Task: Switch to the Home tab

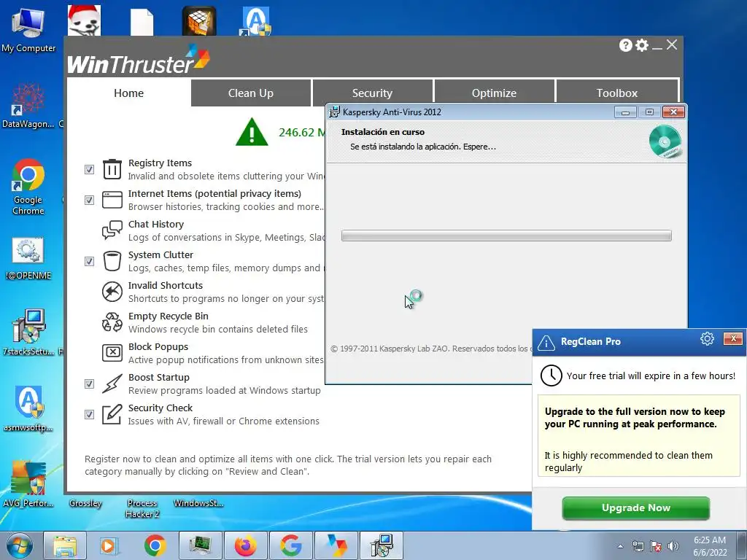Action: [x=128, y=93]
